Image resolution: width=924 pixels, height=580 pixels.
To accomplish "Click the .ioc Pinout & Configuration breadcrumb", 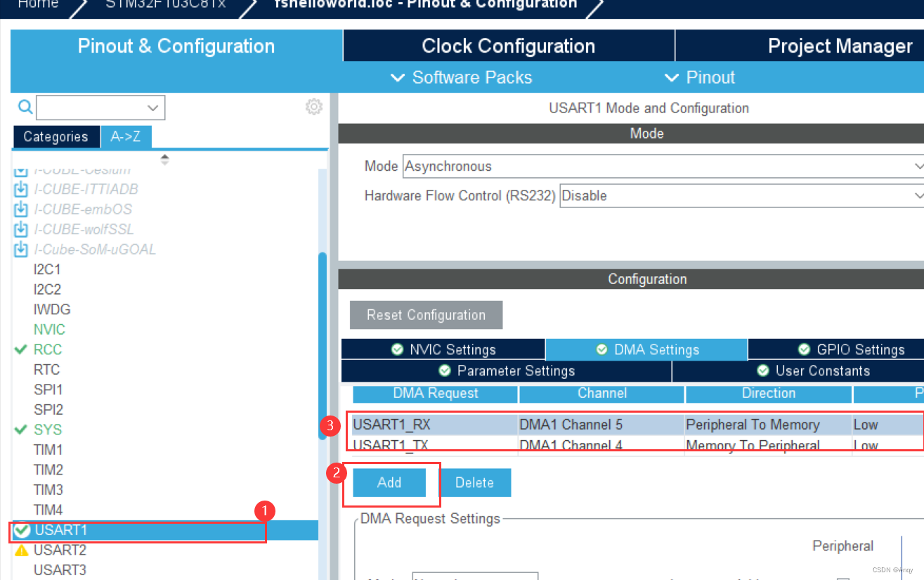I will coord(425,4).
